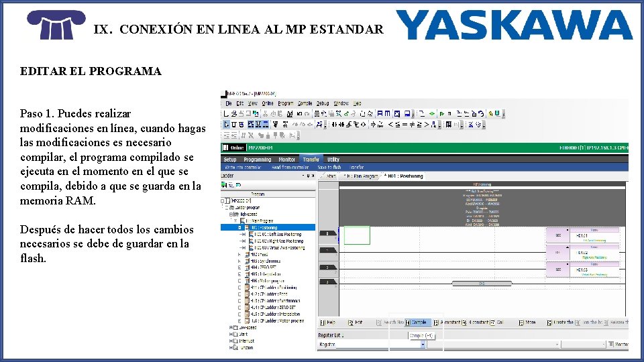Screen dimensions: 644x362
Task: Click the binoculars Find icon
Action: tap(317, 114)
